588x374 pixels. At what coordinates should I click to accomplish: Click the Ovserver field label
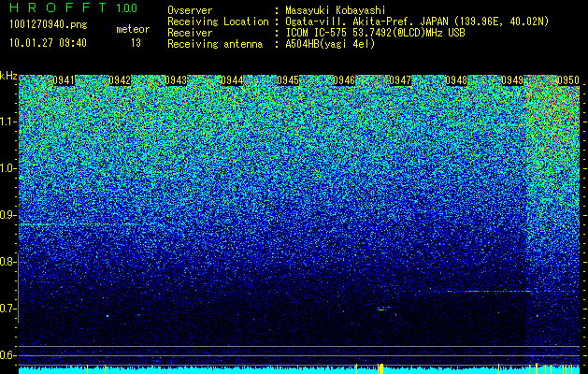tap(190, 10)
